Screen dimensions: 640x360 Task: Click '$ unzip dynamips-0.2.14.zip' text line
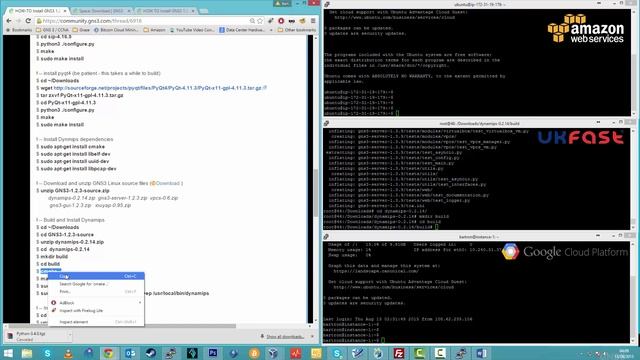pos(70,242)
